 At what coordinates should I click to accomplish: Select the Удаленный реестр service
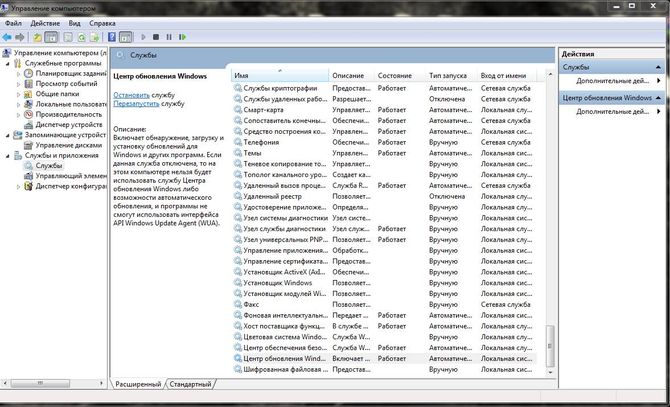coord(384,196)
